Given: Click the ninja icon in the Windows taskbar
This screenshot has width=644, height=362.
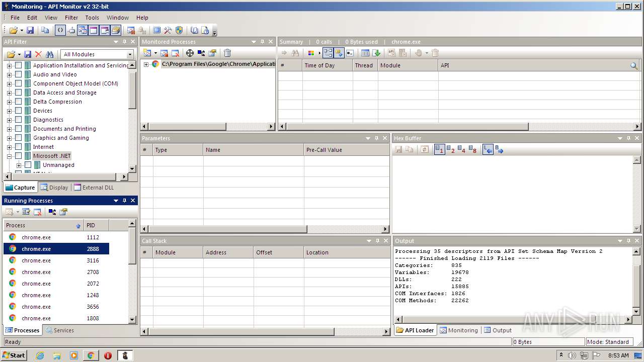Looking at the screenshot, I should tap(125, 355).
